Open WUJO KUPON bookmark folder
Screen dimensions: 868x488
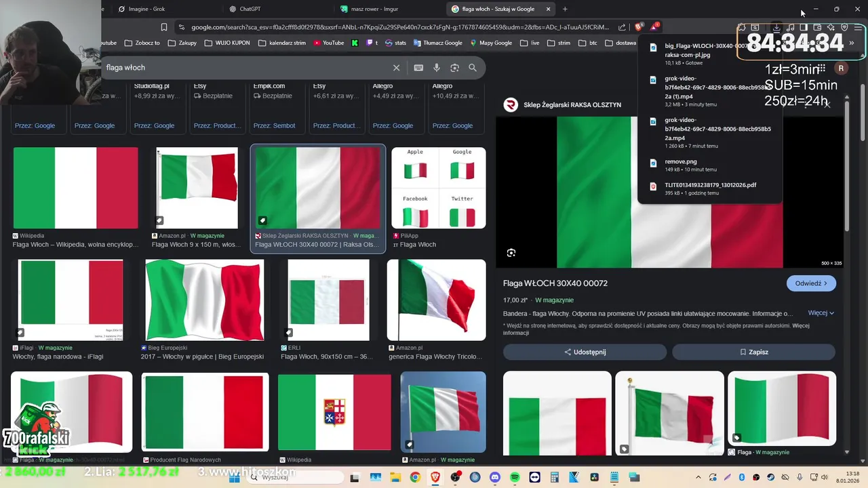(x=228, y=43)
